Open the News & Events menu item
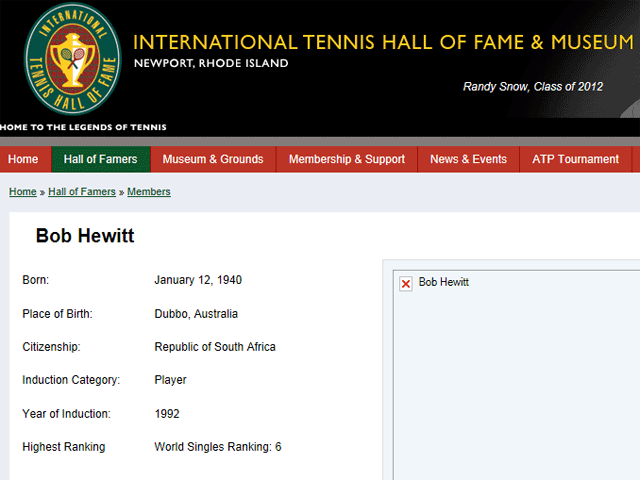Viewport: 640px width, 480px height. [468, 159]
